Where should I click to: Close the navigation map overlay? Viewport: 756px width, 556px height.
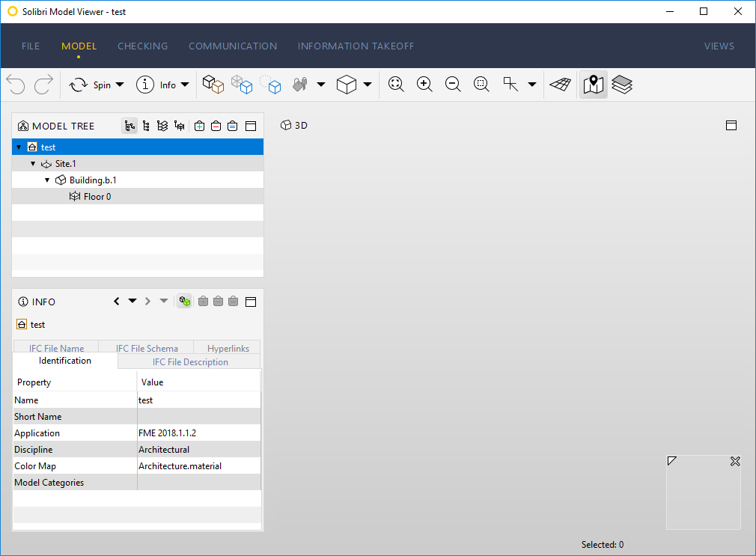tap(735, 462)
